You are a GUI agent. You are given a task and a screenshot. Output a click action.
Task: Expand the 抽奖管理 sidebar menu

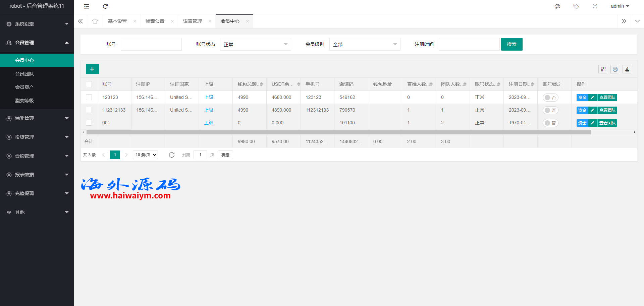37,118
